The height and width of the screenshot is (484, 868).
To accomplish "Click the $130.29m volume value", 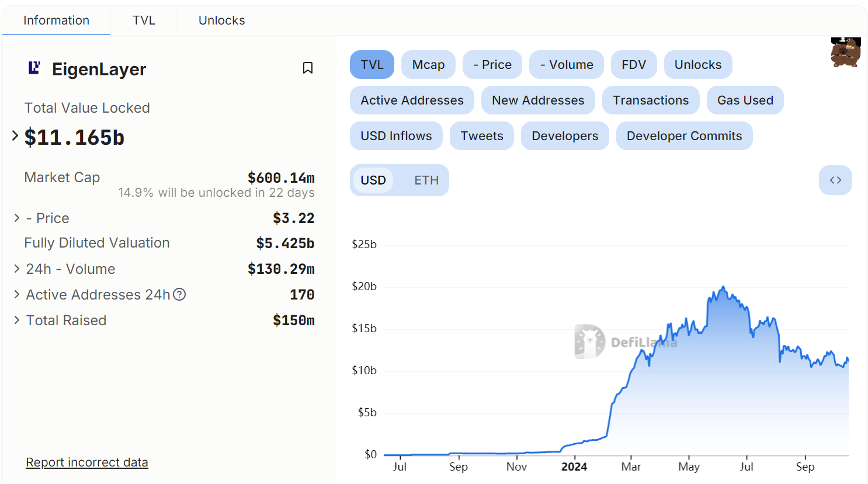I will click(x=281, y=269).
